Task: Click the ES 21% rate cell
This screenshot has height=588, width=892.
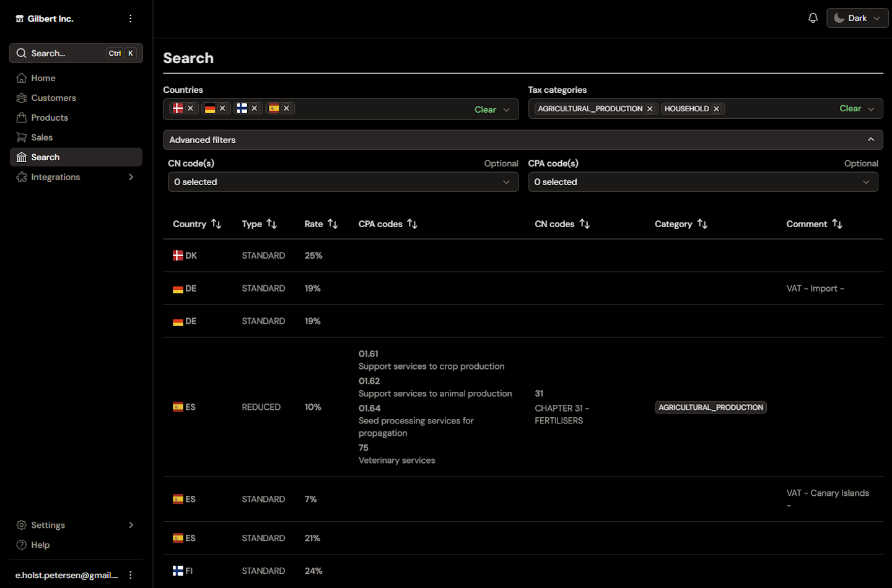Action: click(312, 538)
